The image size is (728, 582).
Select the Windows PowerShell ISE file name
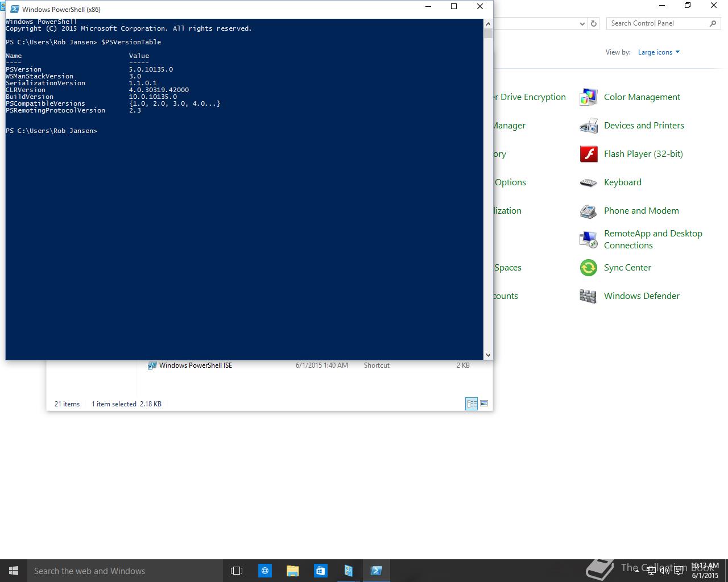(x=196, y=365)
